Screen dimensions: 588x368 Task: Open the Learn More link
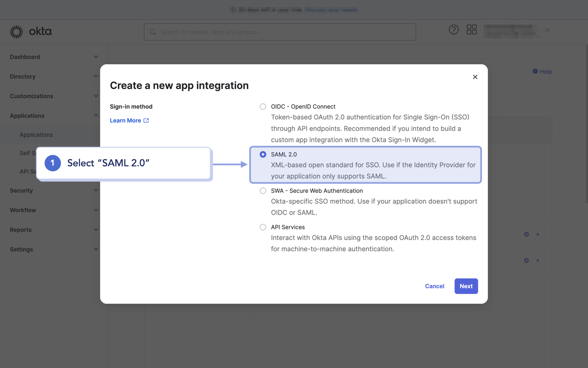125,120
